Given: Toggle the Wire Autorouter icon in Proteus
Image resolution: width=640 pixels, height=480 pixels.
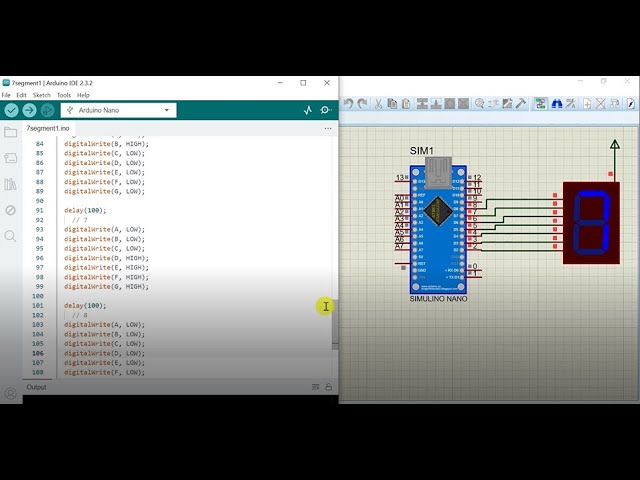Looking at the screenshot, I should [541, 104].
